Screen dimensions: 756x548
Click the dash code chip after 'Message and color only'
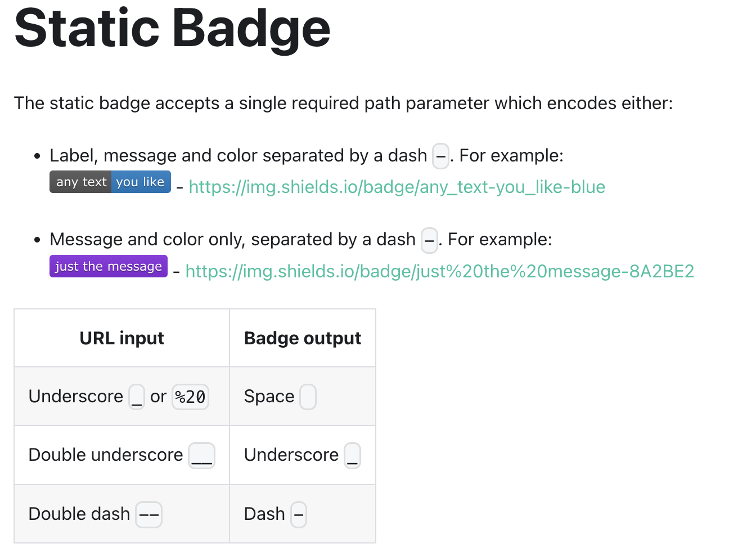point(429,240)
